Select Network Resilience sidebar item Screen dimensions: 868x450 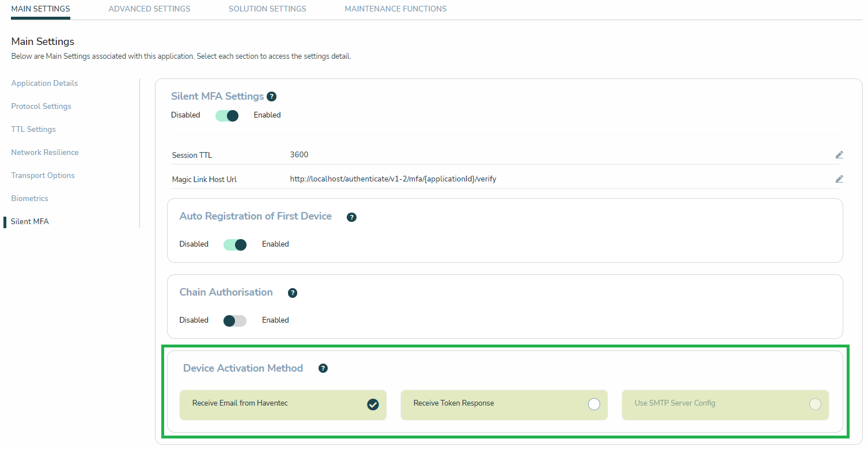click(45, 152)
